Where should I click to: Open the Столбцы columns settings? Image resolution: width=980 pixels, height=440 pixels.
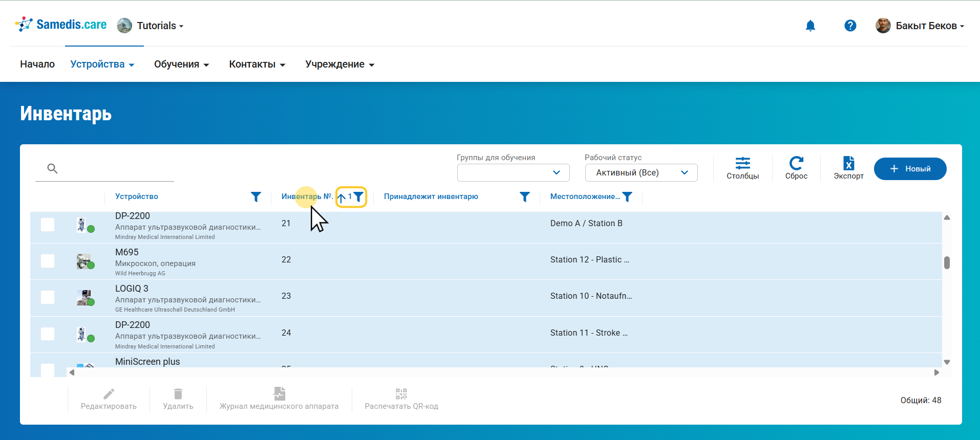coord(742,168)
